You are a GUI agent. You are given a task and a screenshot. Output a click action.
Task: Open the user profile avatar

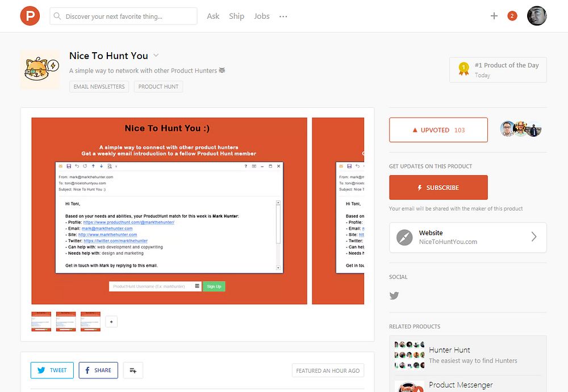pos(537,16)
